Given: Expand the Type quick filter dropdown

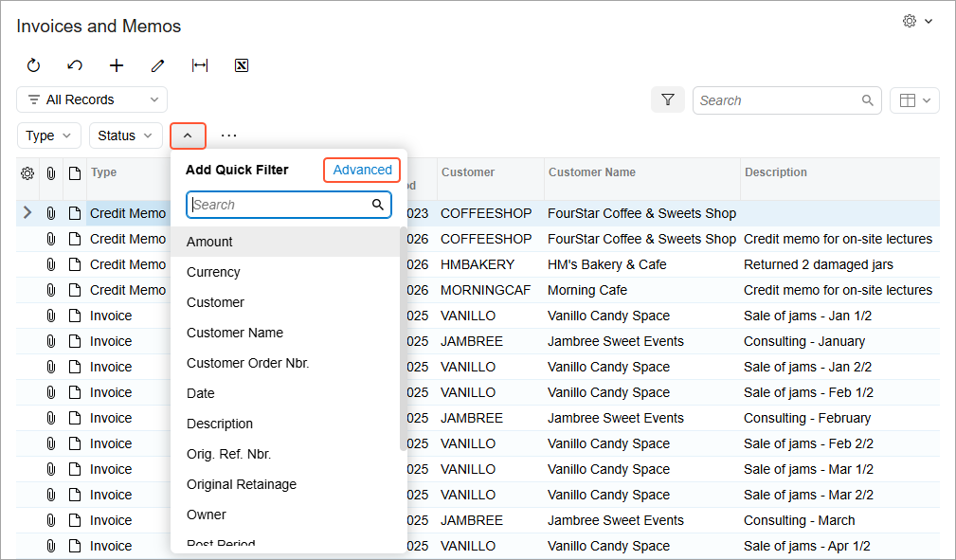Looking at the screenshot, I should pyautogui.click(x=49, y=135).
